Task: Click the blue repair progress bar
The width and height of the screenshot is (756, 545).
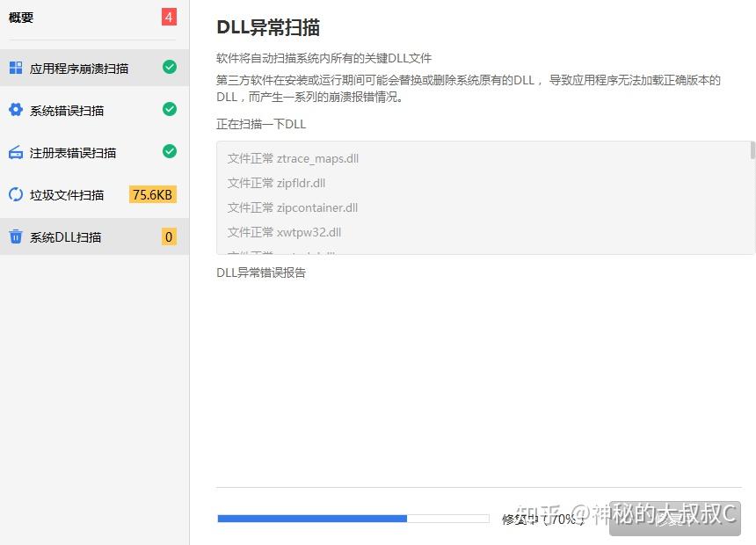Action: (312, 519)
